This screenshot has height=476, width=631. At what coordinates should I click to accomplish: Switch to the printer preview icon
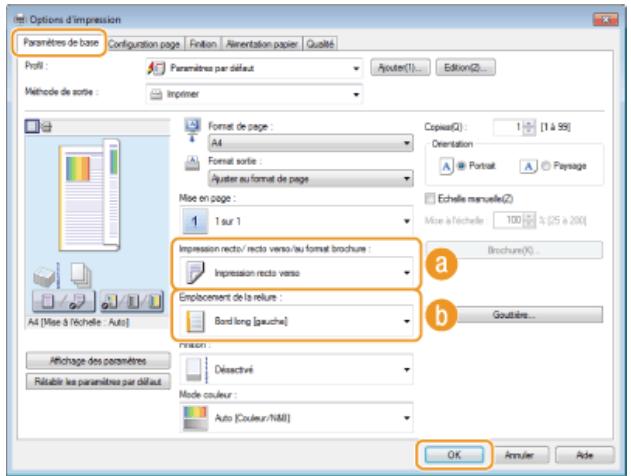46,128
